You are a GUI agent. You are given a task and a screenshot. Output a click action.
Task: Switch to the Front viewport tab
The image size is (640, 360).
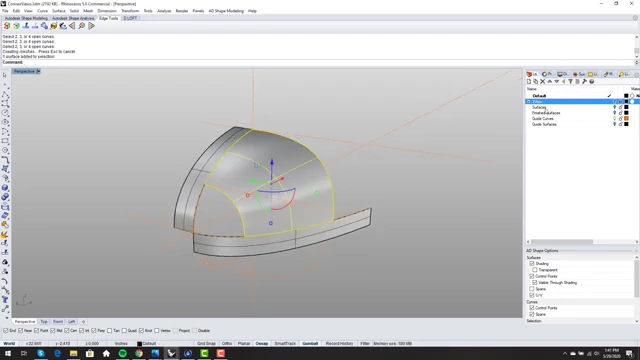pos(58,322)
